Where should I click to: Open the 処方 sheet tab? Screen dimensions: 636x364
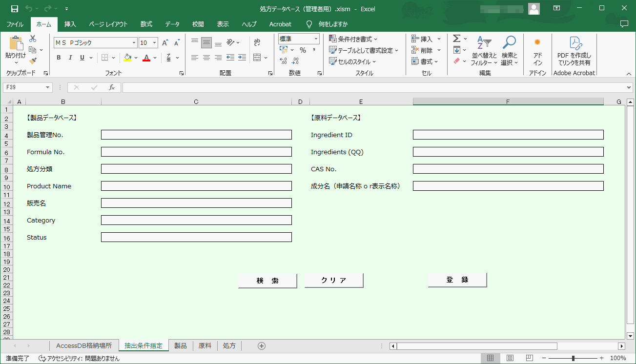click(229, 345)
